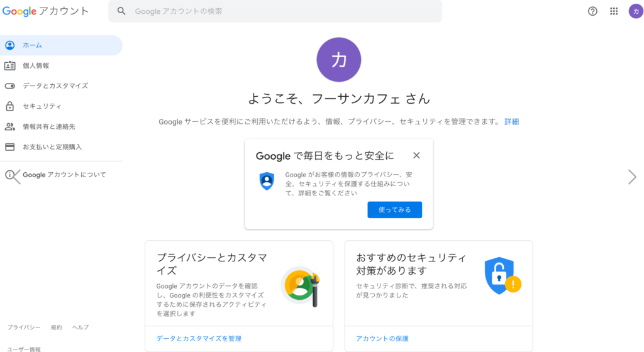Click the 詳細 link
This screenshot has height=352, width=644.
coord(511,121)
